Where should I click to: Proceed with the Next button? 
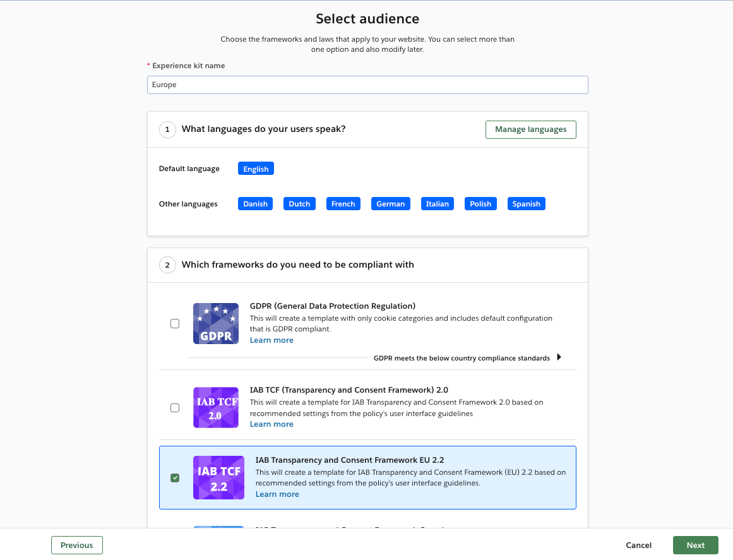point(695,545)
